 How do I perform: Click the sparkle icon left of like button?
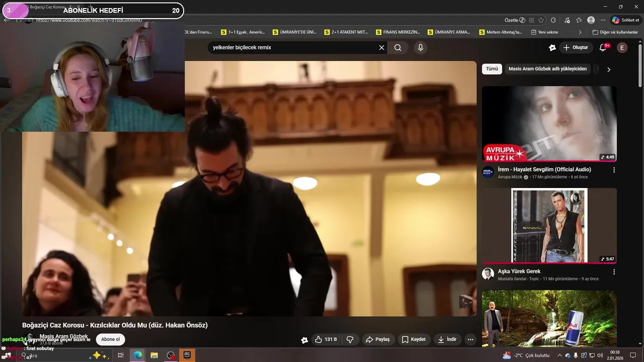(304, 340)
